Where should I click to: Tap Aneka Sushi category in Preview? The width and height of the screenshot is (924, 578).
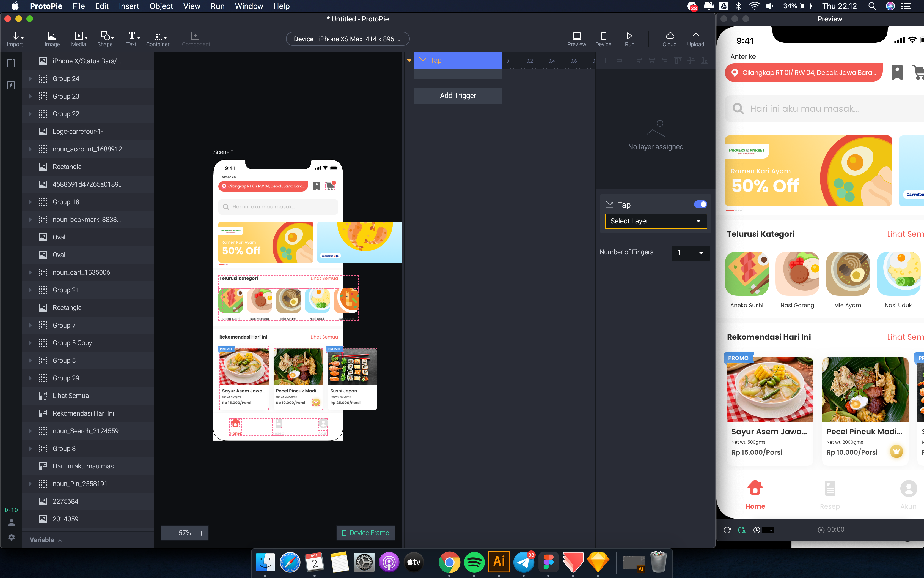(x=746, y=280)
